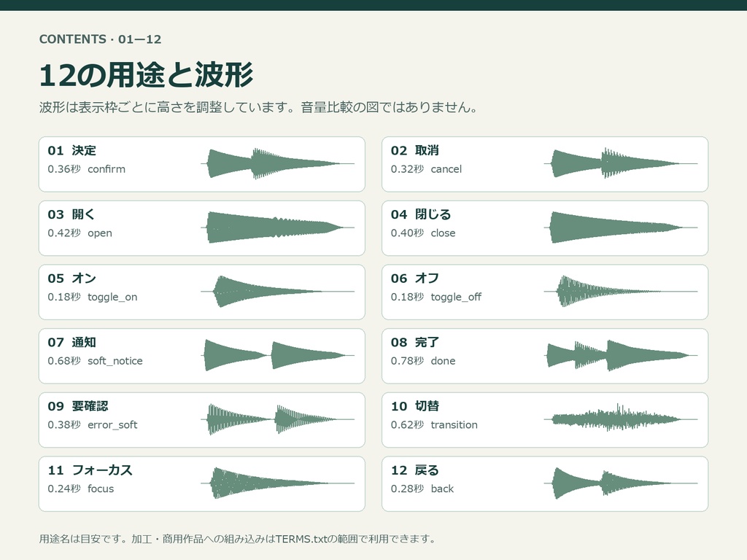Click the "0.36秒 confirm" caption
This screenshot has height=560, width=747.
tap(87, 169)
